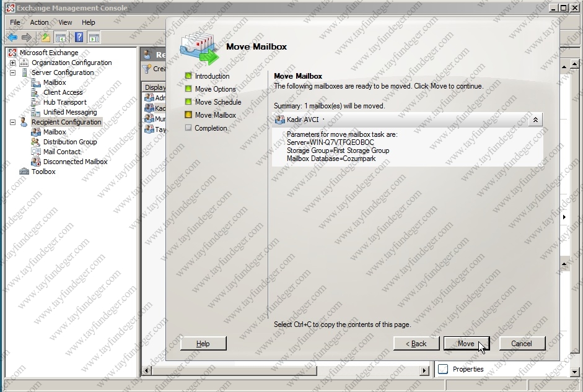Select the Move Schedule wizard step
Image resolution: width=583 pixels, height=392 pixels.
218,102
